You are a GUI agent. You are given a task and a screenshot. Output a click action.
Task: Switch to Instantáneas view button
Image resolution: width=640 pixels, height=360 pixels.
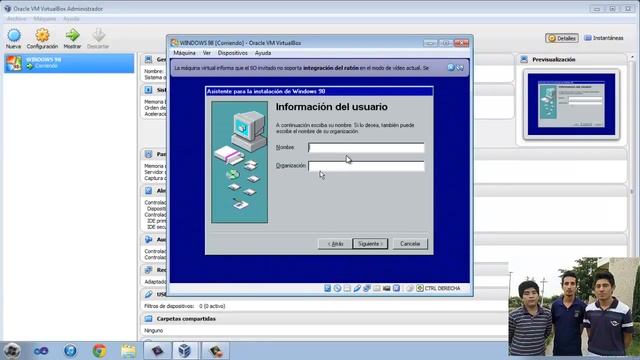pos(604,38)
